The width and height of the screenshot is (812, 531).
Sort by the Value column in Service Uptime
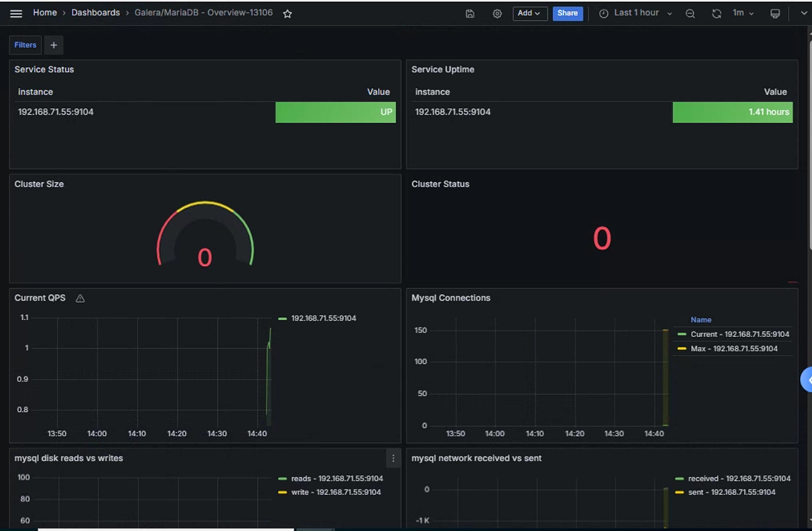775,92
